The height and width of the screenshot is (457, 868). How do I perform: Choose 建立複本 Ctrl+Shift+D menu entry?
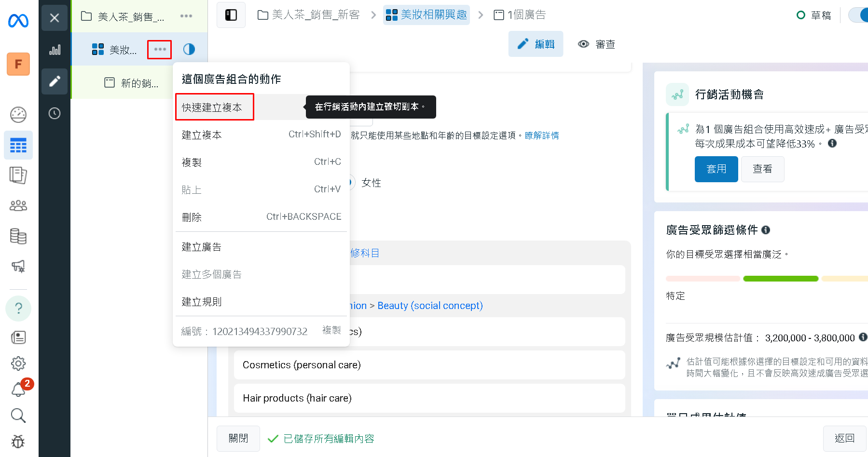(x=261, y=134)
